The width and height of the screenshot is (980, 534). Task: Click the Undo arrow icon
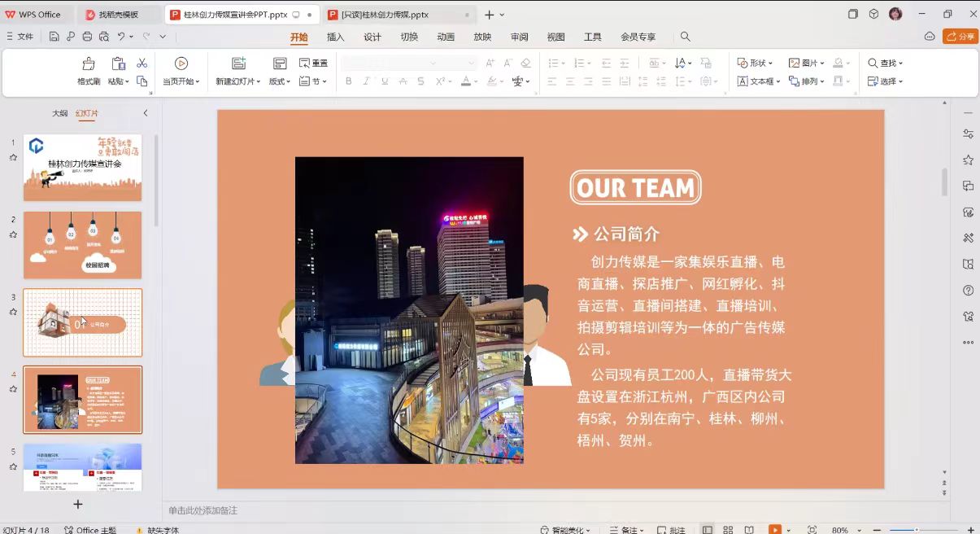[121, 37]
